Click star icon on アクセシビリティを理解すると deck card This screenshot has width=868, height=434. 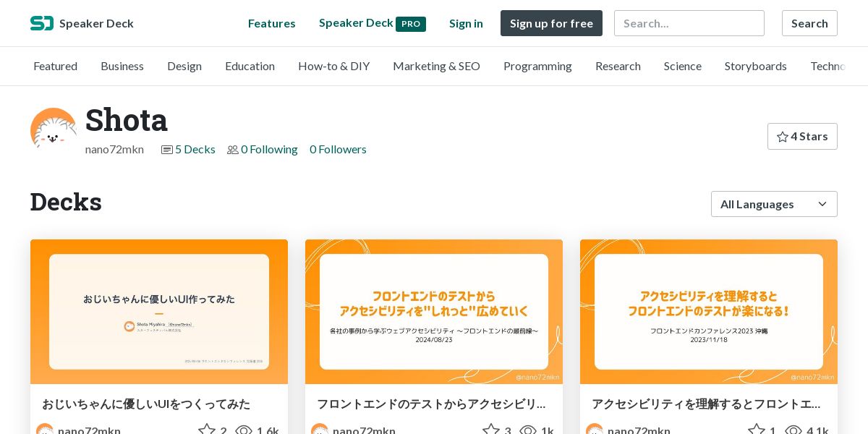point(757,431)
